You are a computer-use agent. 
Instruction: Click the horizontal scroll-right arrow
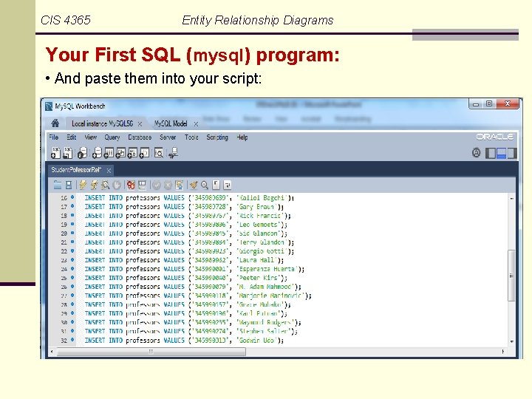coord(503,352)
